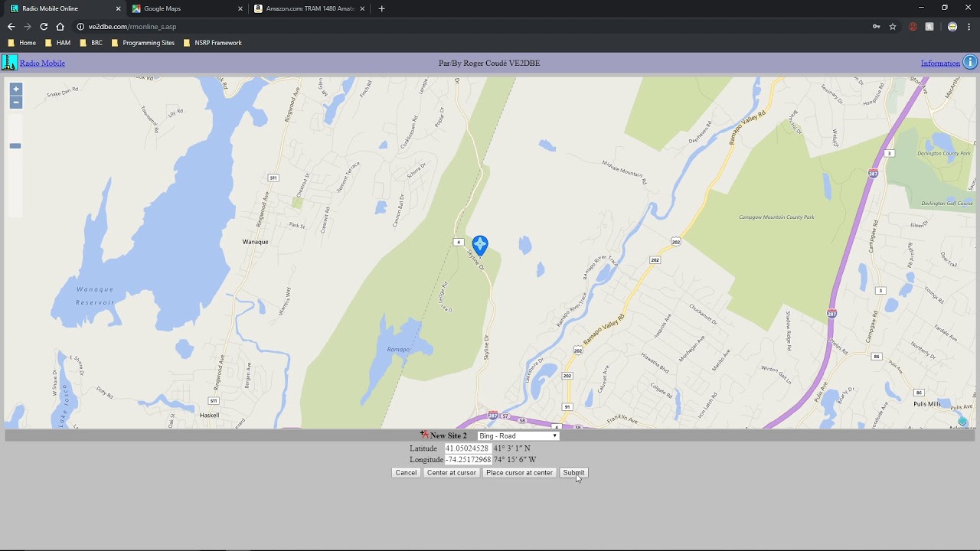View site info icon in address bar
The height and width of the screenshot is (551, 980).
80,27
